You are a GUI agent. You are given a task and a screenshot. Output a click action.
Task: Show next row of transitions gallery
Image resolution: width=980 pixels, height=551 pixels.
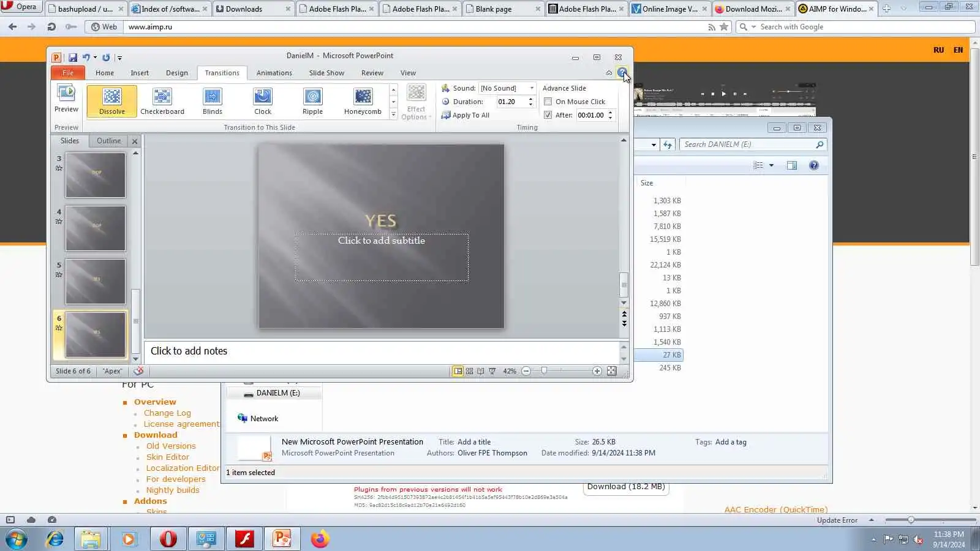tap(393, 102)
